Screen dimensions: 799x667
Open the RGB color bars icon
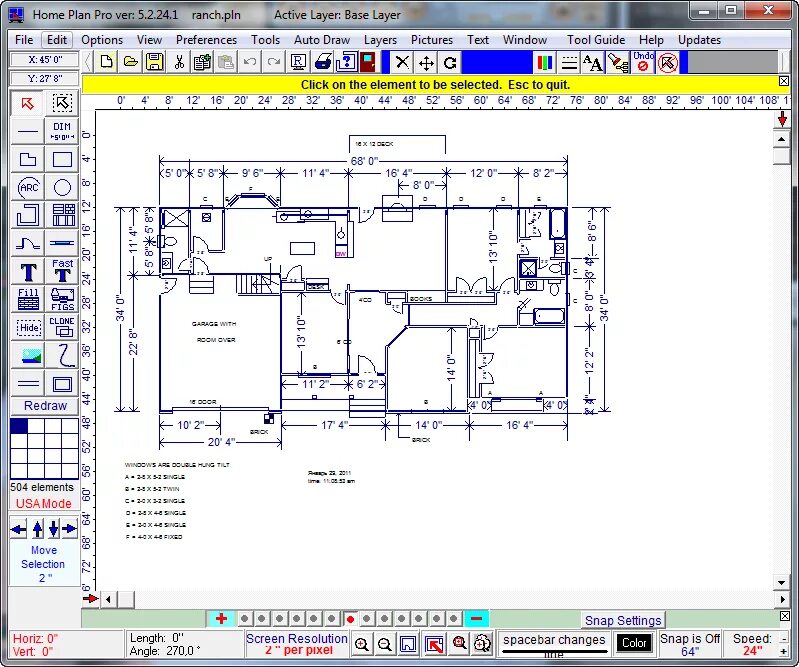click(x=545, y=63)
